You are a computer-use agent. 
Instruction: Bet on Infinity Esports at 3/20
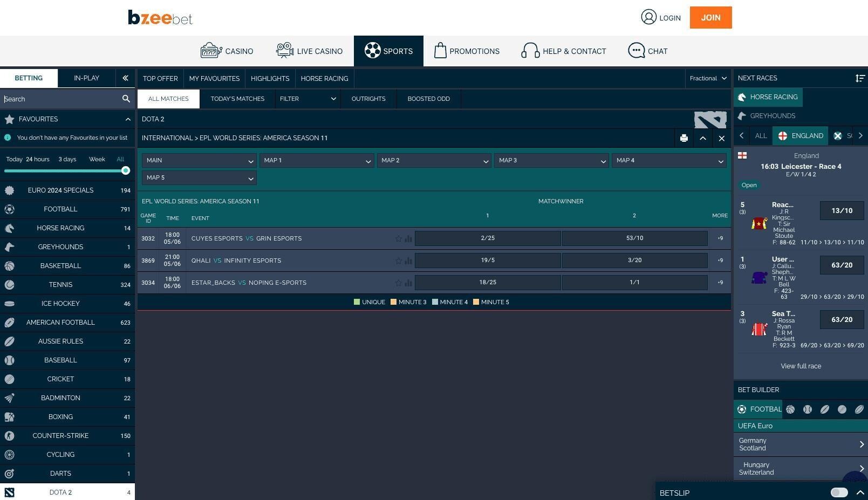tap(634, 261)
